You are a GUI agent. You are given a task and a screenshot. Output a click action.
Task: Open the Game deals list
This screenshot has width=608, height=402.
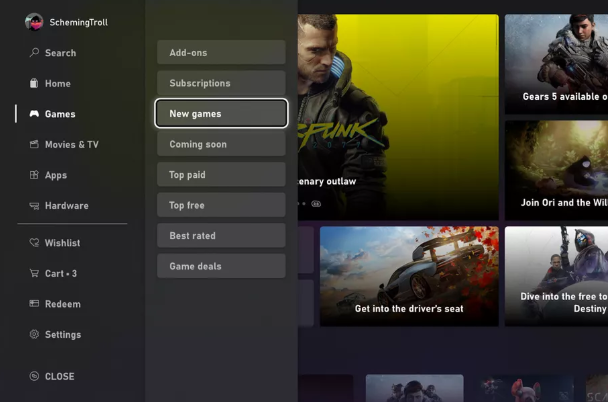(x=221, y=266)
